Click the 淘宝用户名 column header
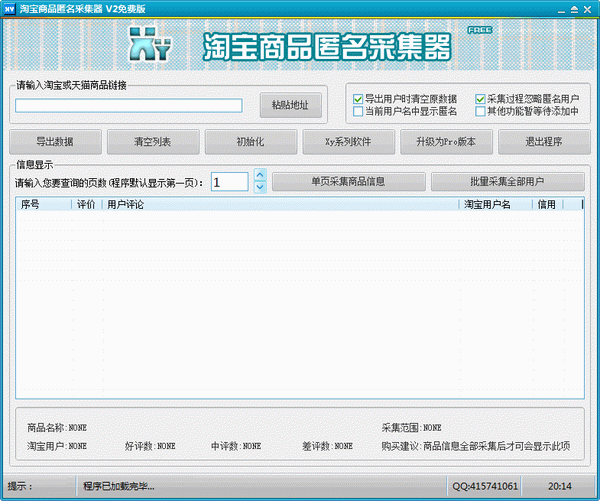 click(496, 205)
